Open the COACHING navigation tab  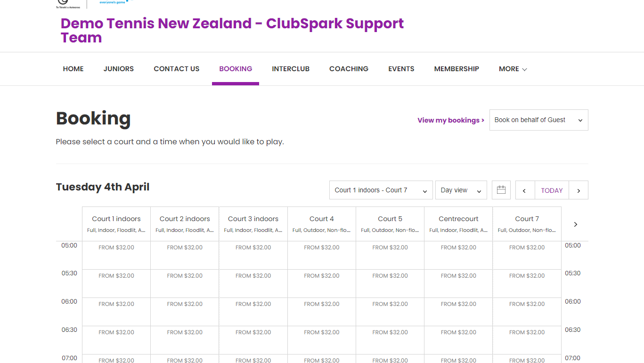pyautogui.click(x=349, y=69)
